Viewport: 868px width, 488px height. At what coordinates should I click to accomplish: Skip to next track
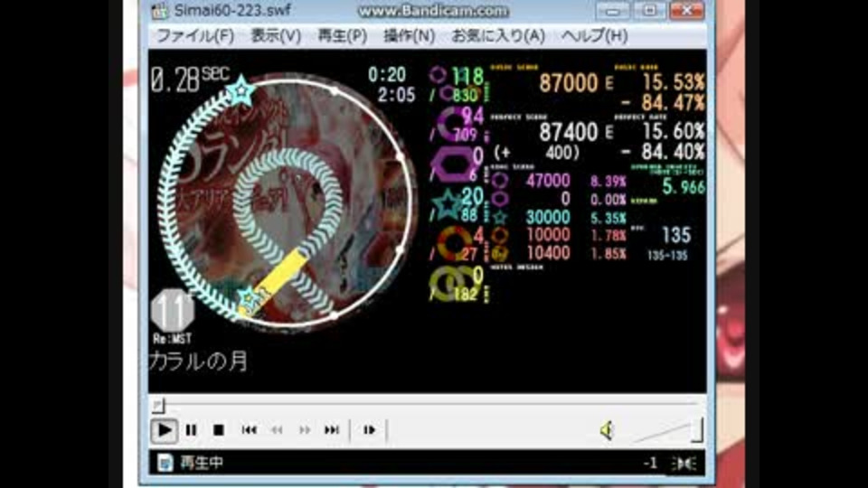332,430
